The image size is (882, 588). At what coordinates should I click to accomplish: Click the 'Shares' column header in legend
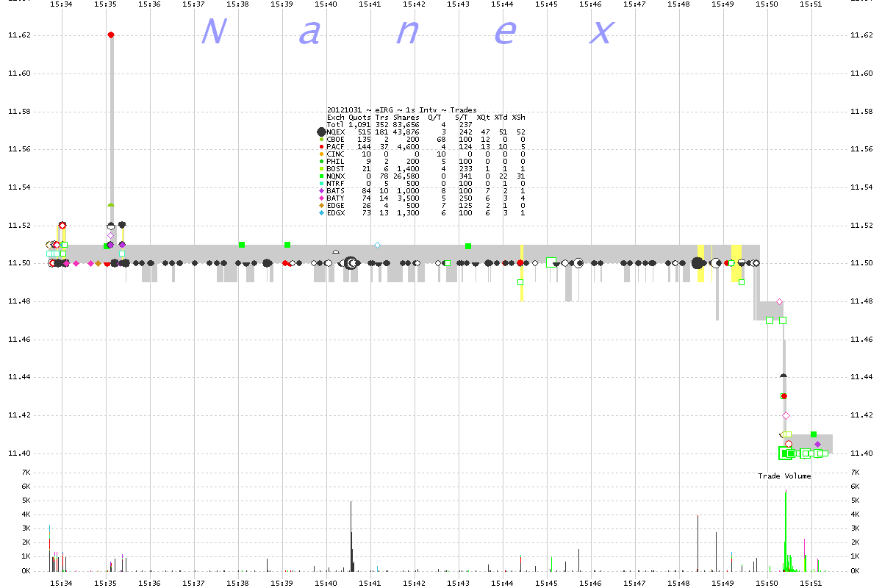click(x=406, y=118)
